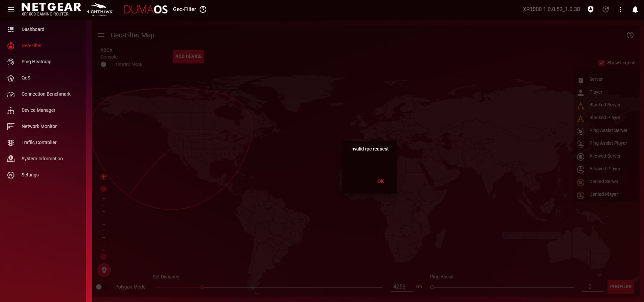Click the Denied Player legend icon
The height and width of the screenshot is (302, 644).
(581, 195)
